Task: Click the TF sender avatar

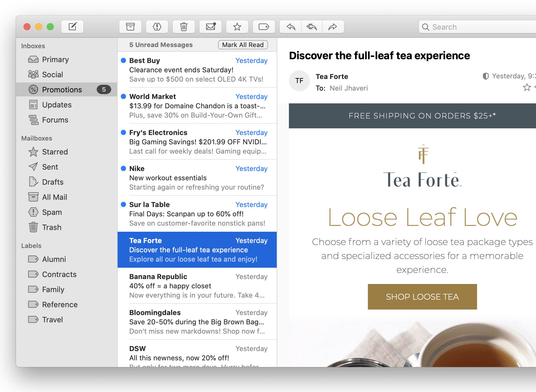Action: click(x=299, y=81)
